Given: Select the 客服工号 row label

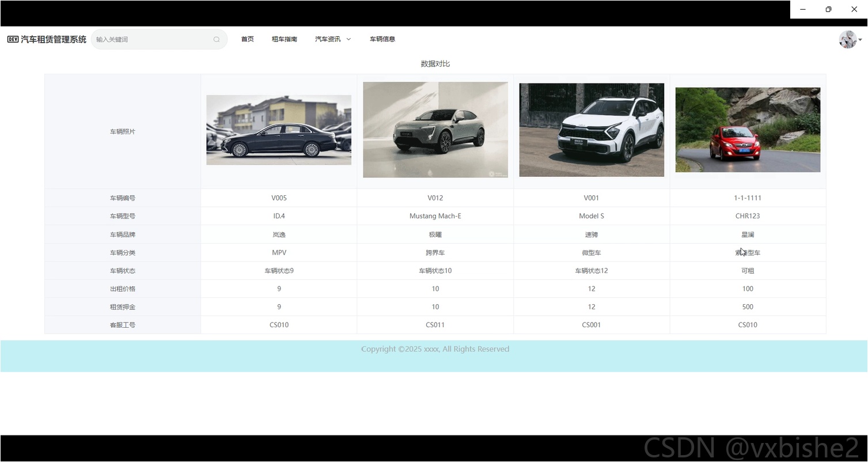Looking at the screenshot, I should pyautogui.click(x=123, y=325).
